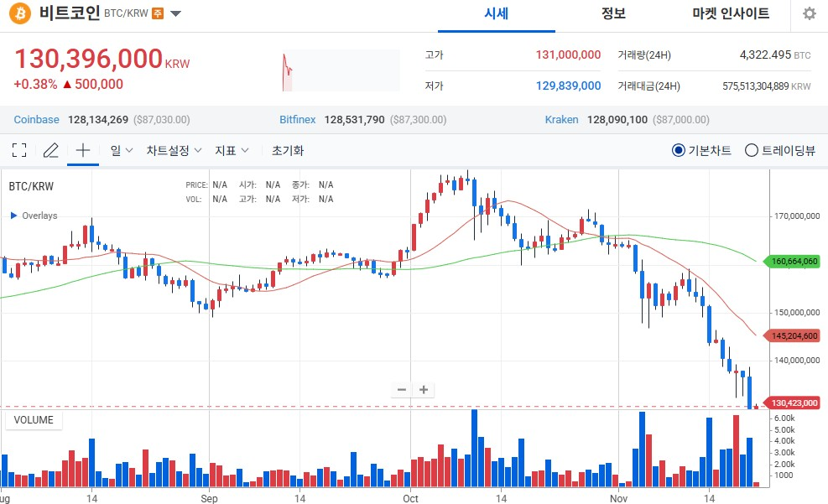Open the 일 interval dropdown
The width and height of the screenshot is (828, 504).
click(121, 151)
